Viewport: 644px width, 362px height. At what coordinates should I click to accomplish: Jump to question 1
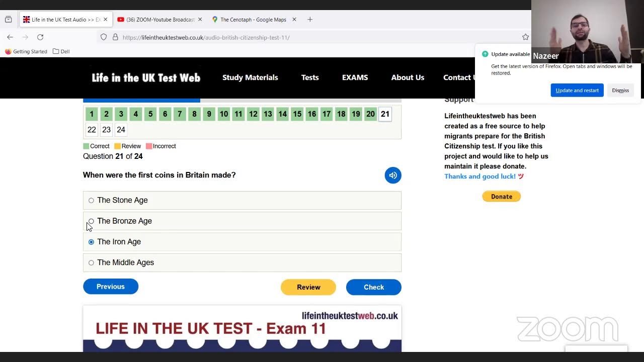click(x=92, y=114)
